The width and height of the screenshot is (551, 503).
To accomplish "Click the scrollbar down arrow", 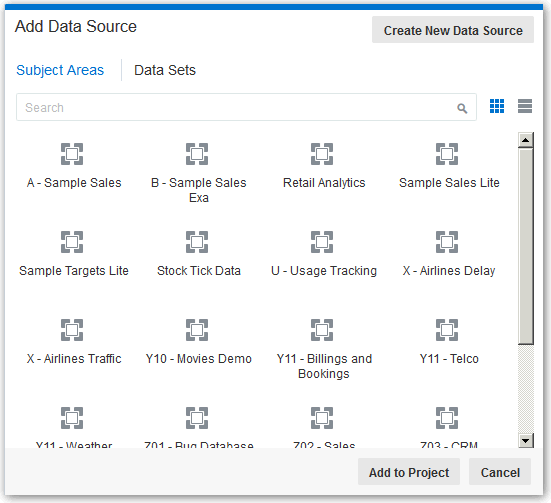I will click(526, 440).
